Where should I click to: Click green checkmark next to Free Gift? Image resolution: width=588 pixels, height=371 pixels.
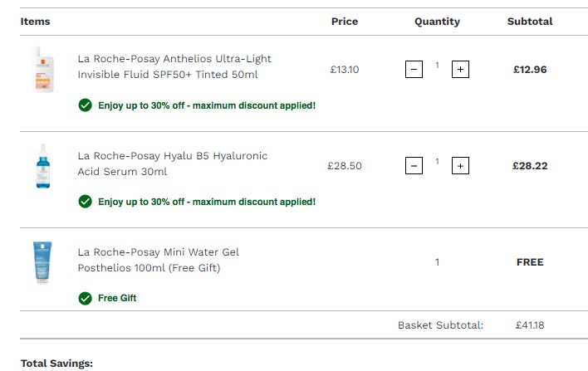85,298
